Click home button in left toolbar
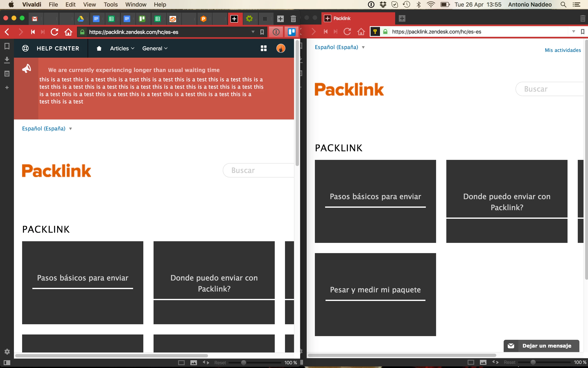 point(68,32)
